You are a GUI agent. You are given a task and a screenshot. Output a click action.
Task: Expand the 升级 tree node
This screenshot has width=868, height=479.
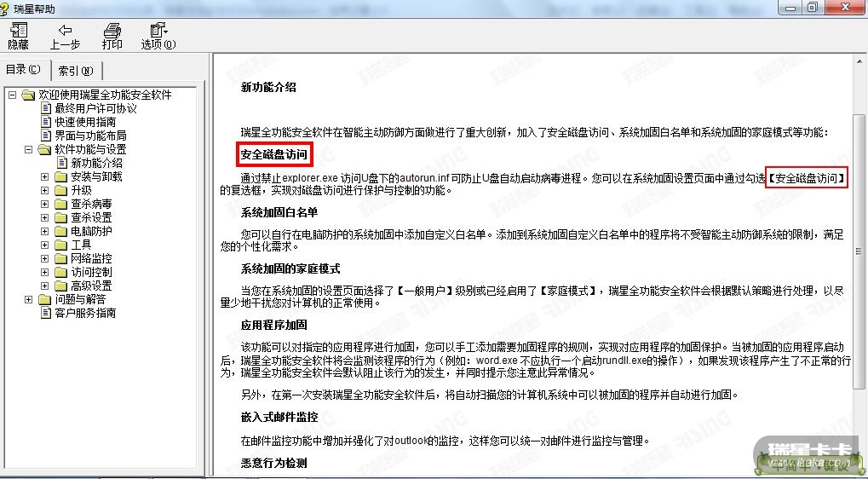45,191
